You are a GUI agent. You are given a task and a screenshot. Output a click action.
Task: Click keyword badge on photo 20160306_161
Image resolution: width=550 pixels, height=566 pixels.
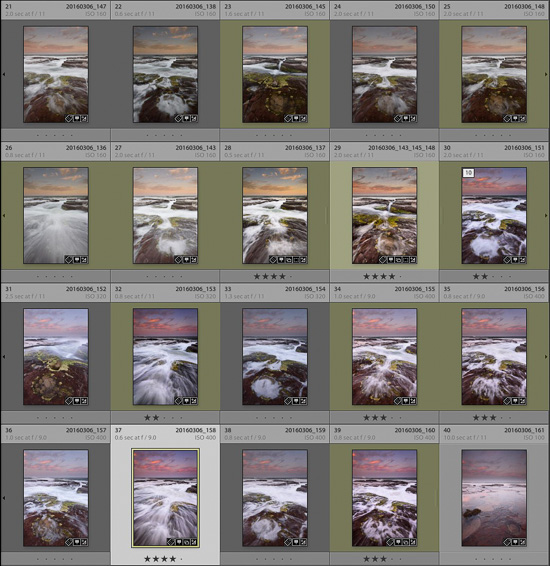click(x=507, y=542)
